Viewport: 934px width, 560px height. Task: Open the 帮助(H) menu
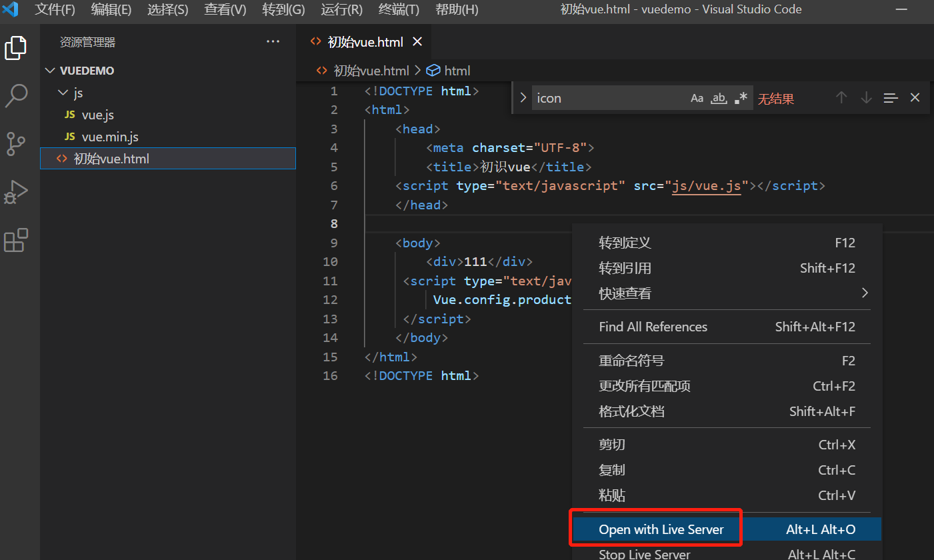coord(456,9)
